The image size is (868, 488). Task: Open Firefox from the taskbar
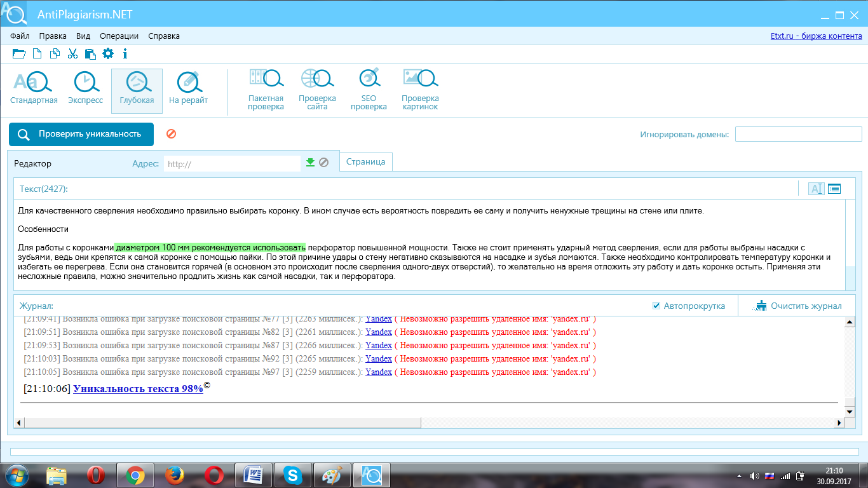click(174, 475)
